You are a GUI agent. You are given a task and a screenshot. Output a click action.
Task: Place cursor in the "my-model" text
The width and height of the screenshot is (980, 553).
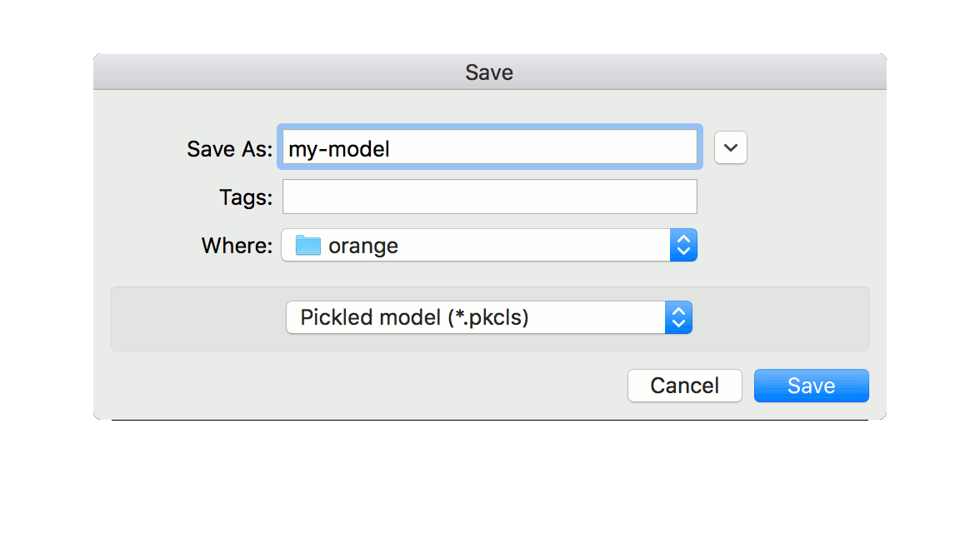click(x=339, y=149)
